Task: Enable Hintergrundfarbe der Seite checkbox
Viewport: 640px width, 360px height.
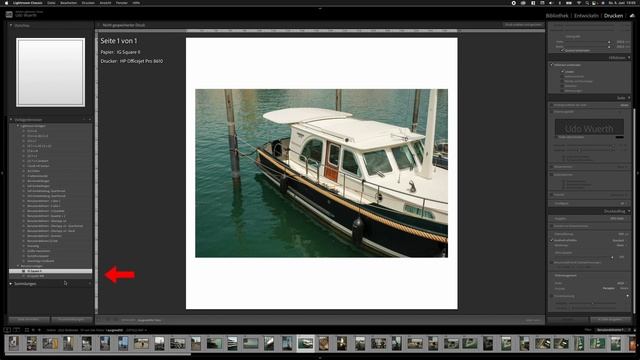Action: coord(552,105)
